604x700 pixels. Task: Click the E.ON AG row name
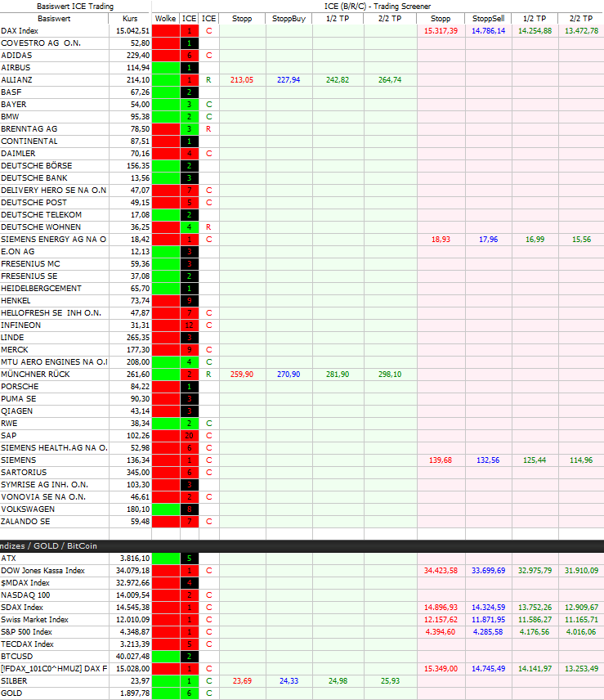click(18, 252)
